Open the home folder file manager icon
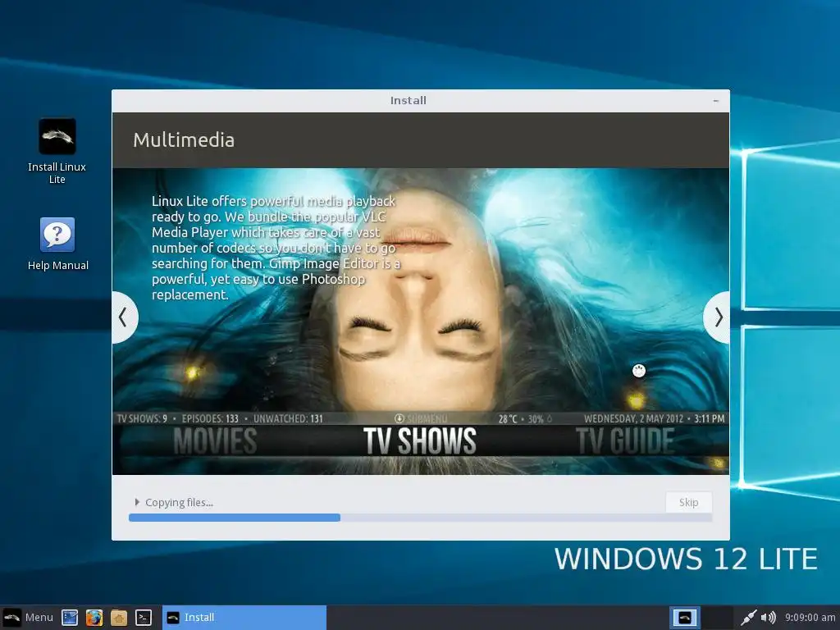Screen dimensions: 840x630 118,618
